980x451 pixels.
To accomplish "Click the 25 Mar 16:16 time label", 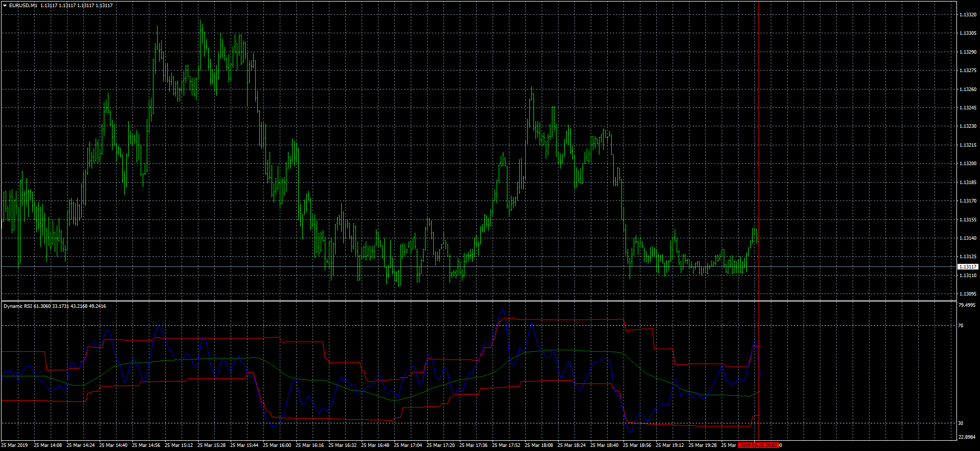I will (310, 445).
